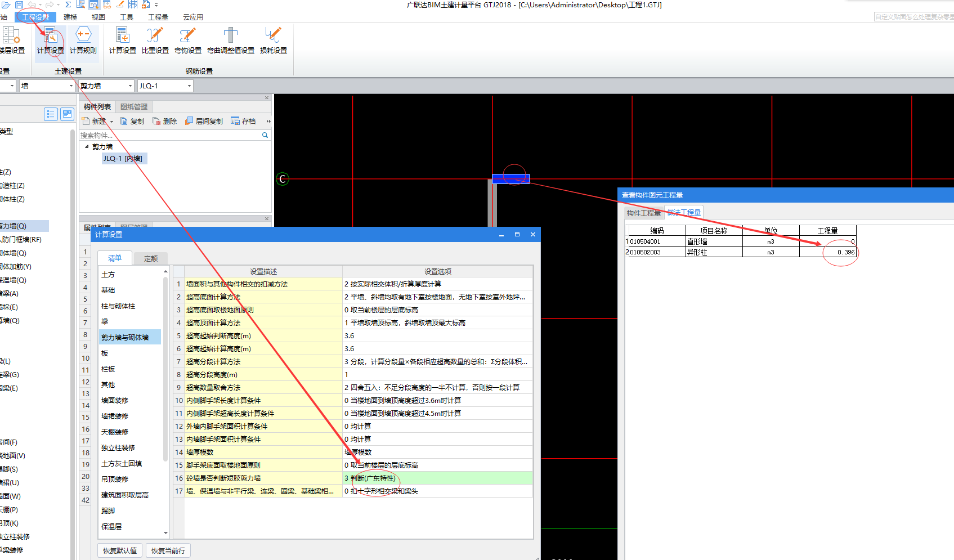Click the panel view icon beside list view icon
Image resolution: width=954 pixels, height=560 pixels.
tap(67, 114)
